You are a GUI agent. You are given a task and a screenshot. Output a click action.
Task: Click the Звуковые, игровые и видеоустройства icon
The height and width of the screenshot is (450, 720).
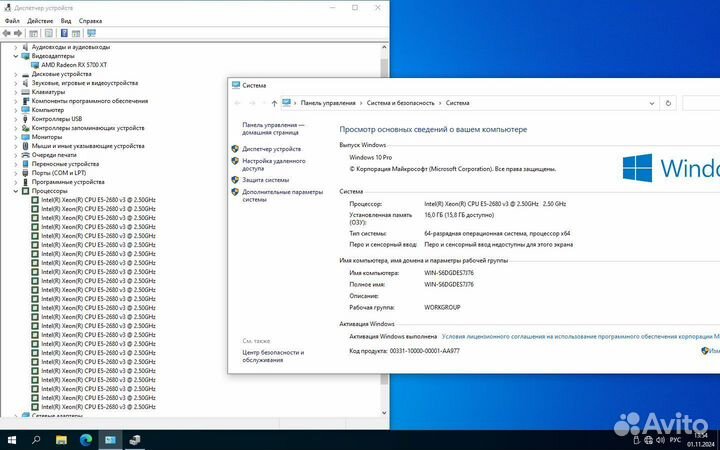coord(25,83)
